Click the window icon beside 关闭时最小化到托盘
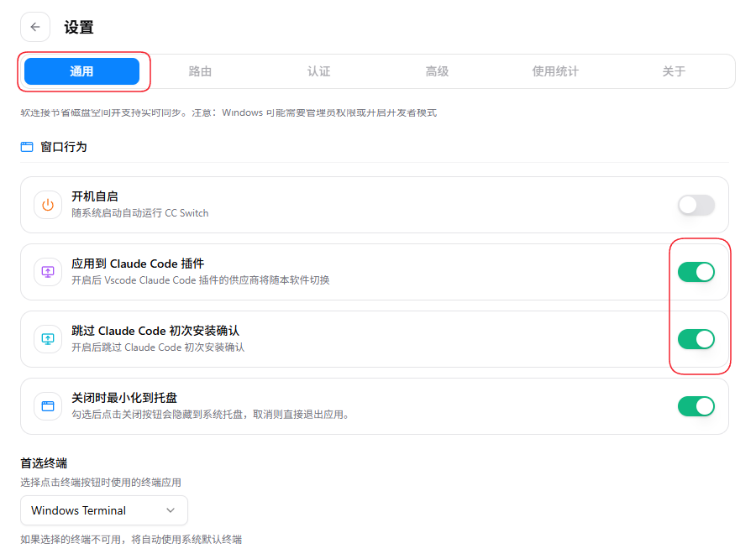Screen dimensions: 756x559 (x=48, y=406)
